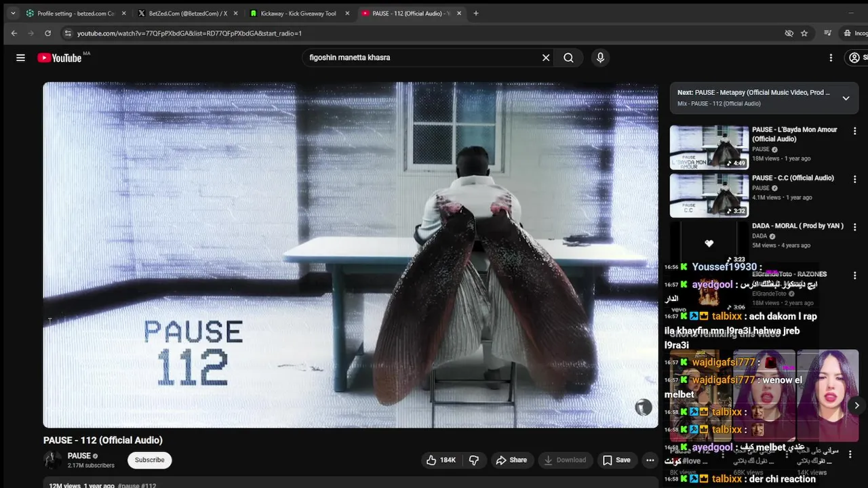
Task: Open the media control icon in toolbar
Action: 827,33
